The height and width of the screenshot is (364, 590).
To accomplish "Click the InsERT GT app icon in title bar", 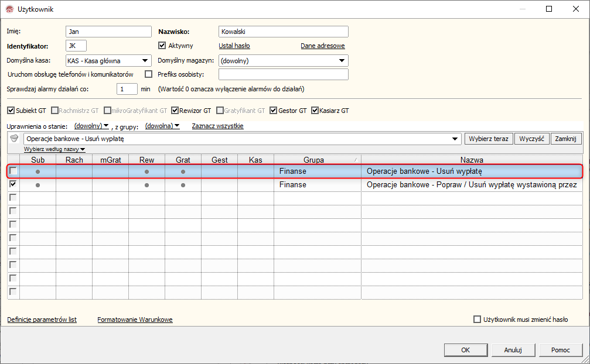I will pyautogui.click(x=10, y=9).
